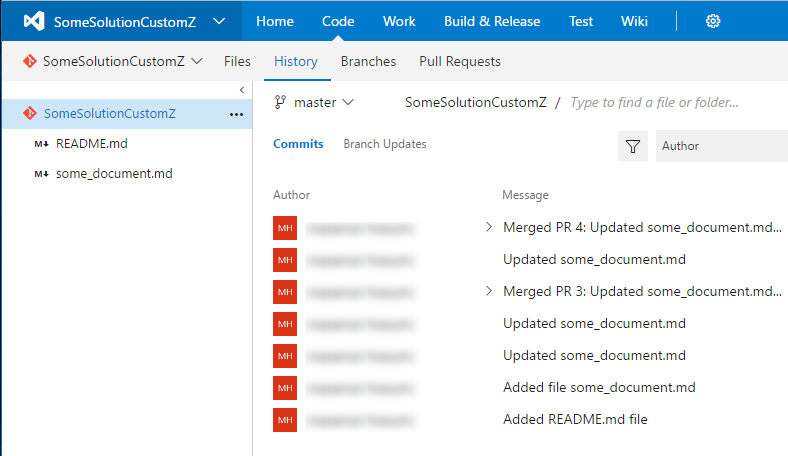This screenshot has width=788, height=456.
Task: Collapse the file tree panel with arrow
Action: [x=242, y=90]
